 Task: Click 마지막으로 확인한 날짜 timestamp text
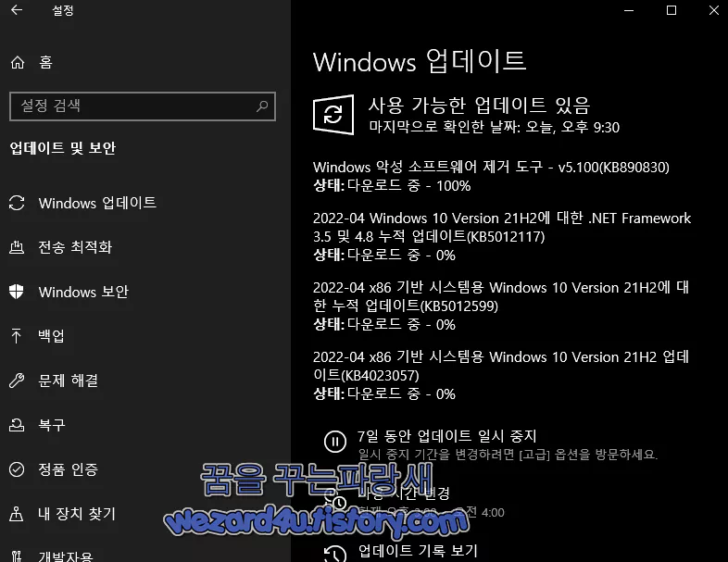(494, 127)
